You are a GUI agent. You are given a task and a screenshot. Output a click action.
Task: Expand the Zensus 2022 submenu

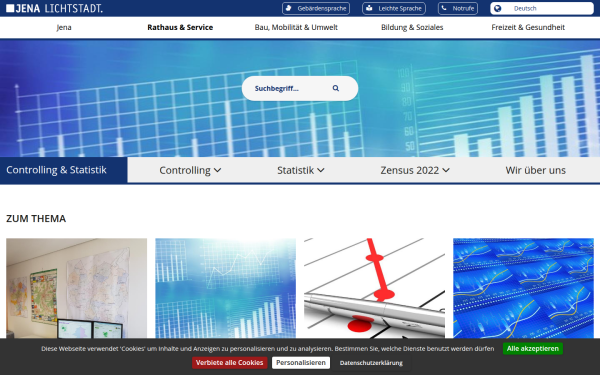tap(415, 170)
